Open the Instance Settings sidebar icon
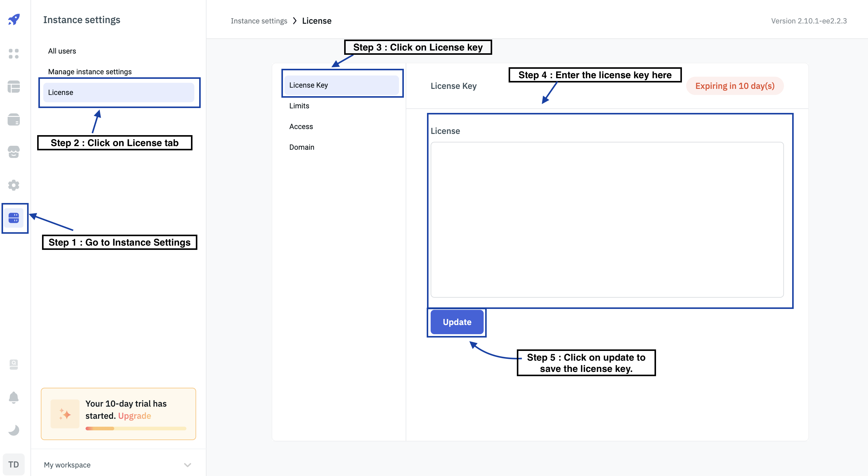The width and height of the screenshot is (868, 476). (14, 218)
